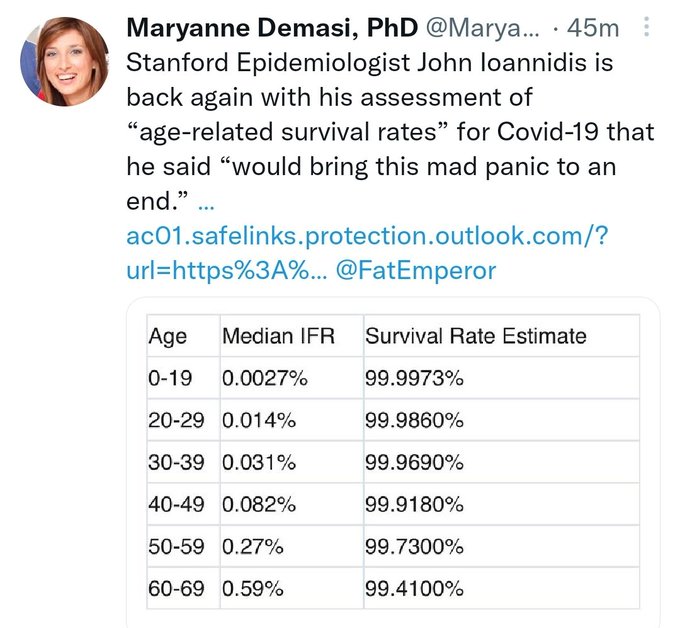
Task: Select the 20-29 age row
Action: point(393,420)
